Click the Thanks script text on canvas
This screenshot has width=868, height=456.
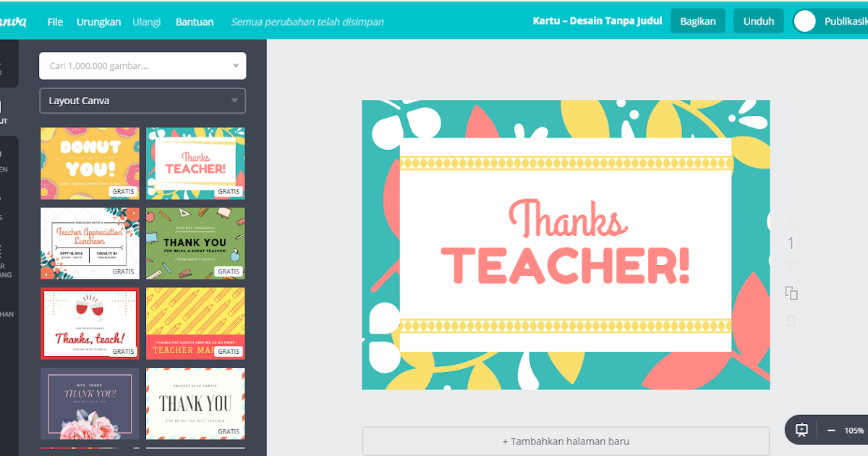(567, 218)
